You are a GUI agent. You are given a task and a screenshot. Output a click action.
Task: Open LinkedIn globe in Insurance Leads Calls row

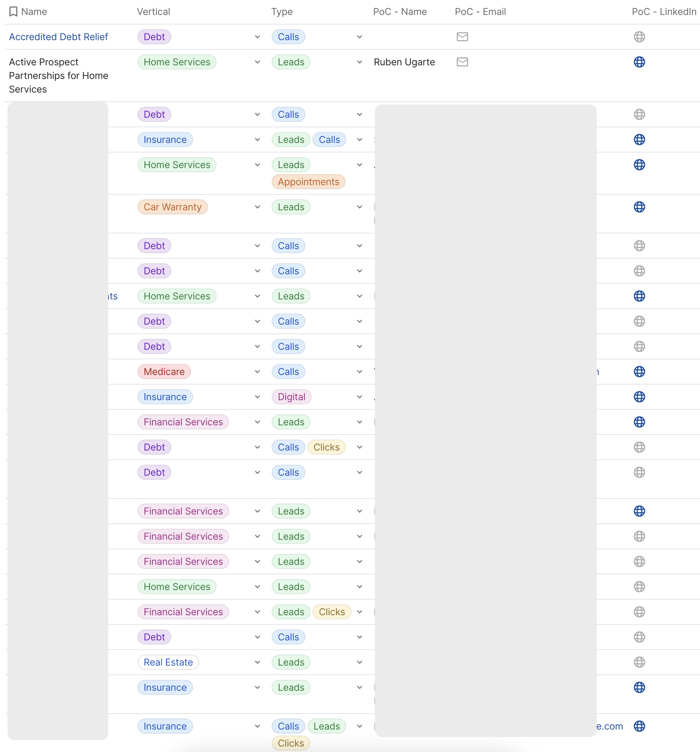click(639, 140)
